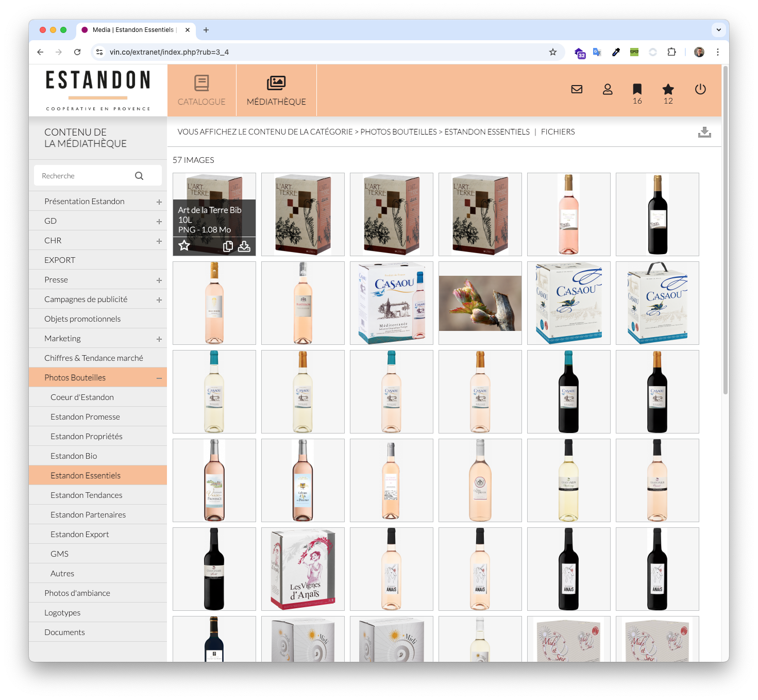Bookmark this page in Chrome

553,52
